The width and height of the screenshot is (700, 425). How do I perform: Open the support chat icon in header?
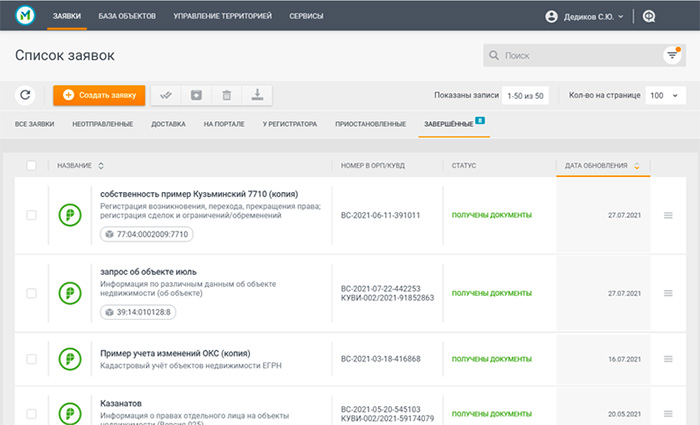649,17
